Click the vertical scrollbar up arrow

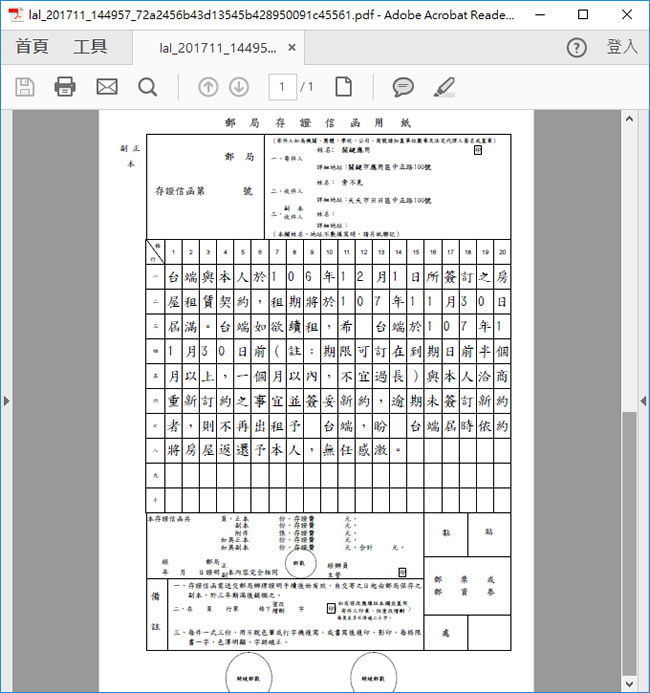629,119
